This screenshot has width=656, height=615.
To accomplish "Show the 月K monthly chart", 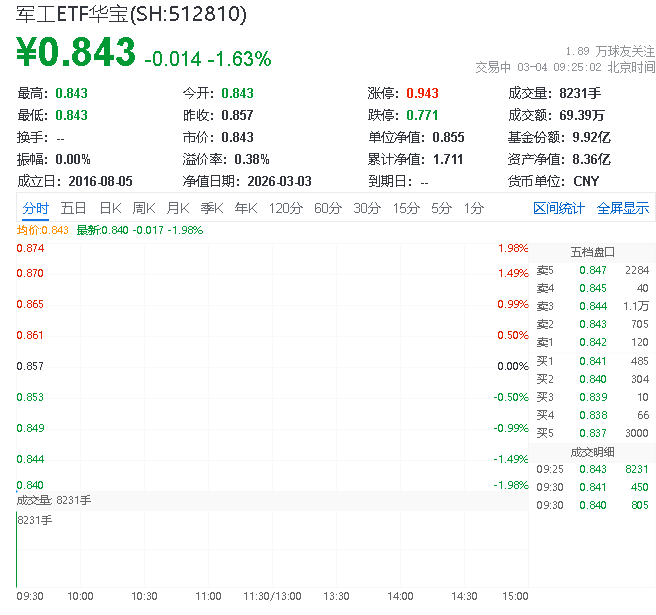I will pos(177,208).
